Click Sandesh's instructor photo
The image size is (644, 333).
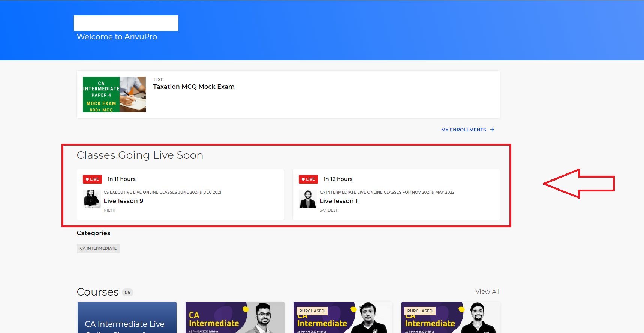[x=308, y=199]
